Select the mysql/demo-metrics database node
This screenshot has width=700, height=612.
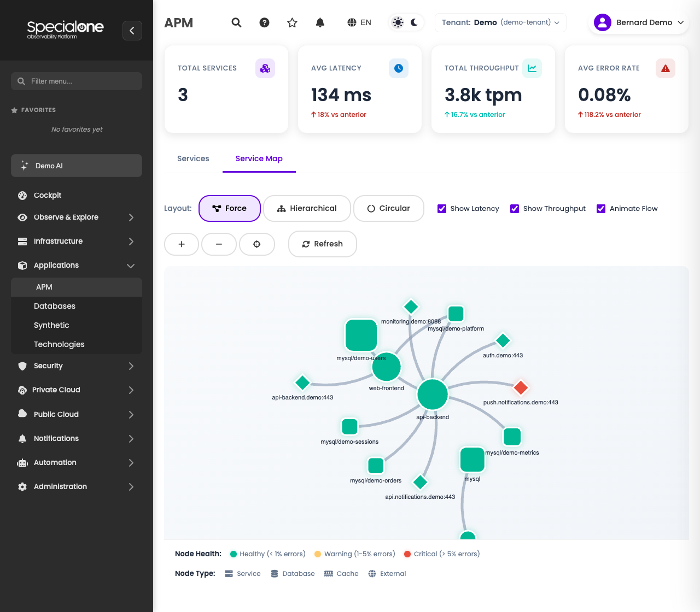point(512,437)
